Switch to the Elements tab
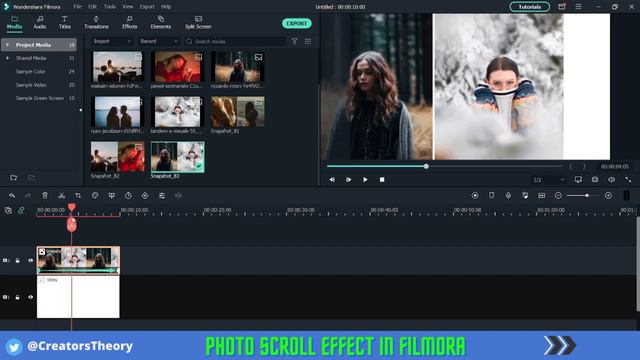 click(161, 23)
